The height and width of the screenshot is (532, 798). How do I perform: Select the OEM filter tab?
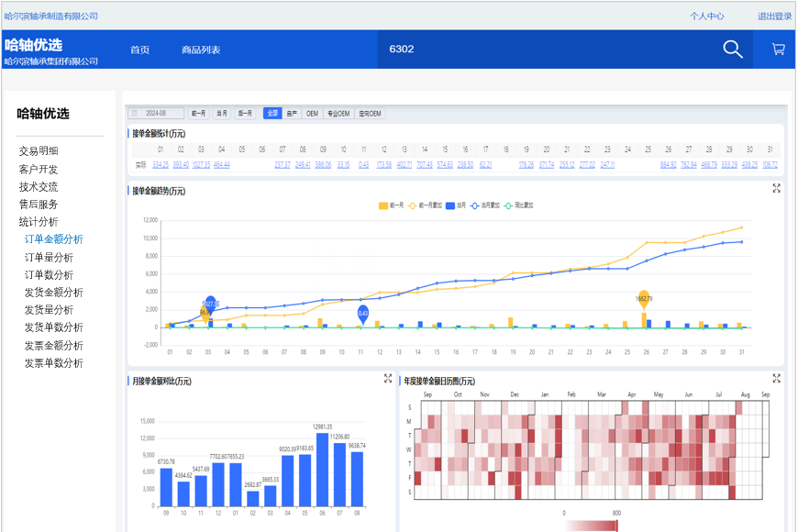[312, 113]
